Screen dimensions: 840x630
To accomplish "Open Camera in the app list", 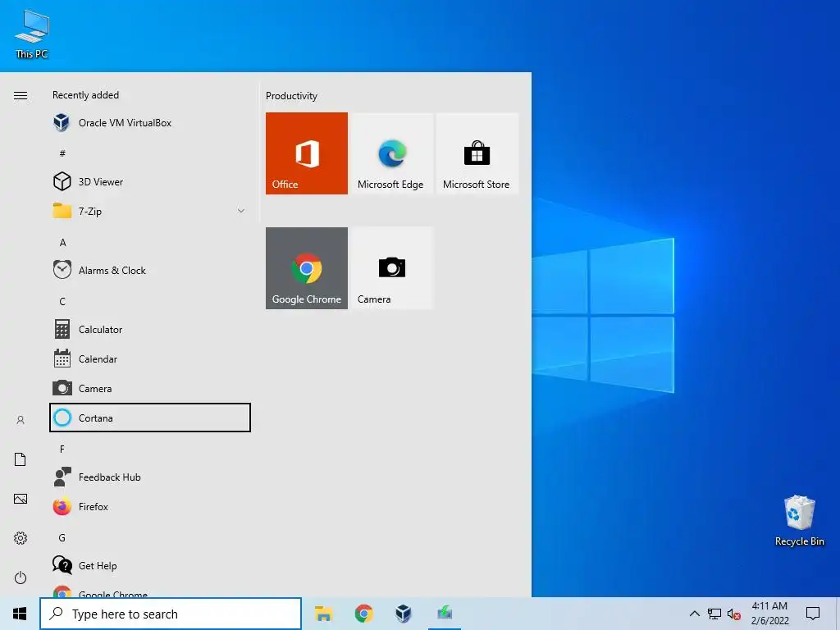I will point(150,388).
